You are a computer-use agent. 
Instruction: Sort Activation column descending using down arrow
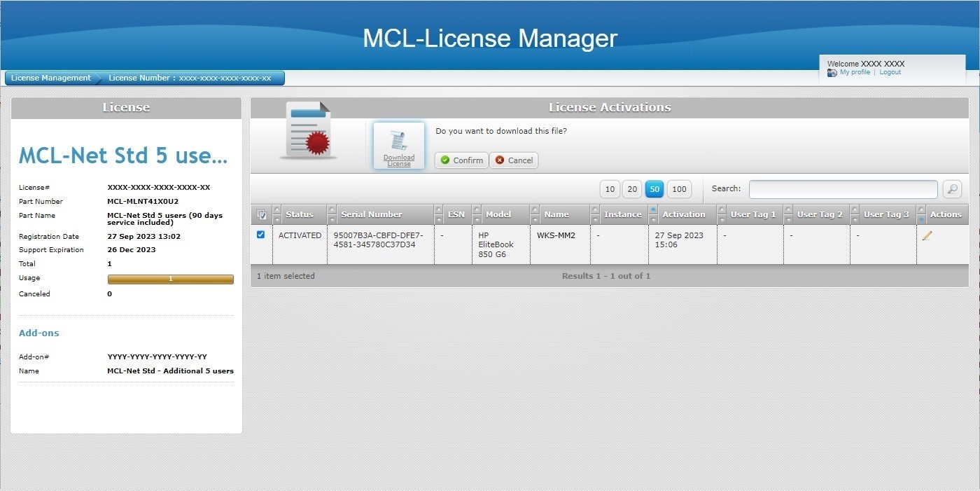[x=653, y=219]
